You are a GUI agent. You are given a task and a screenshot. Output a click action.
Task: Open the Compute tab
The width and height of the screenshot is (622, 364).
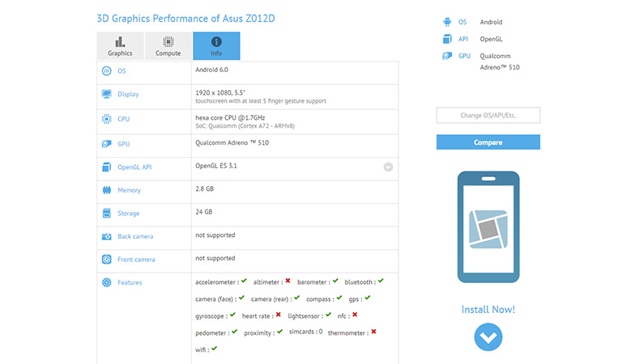[168, 46]
